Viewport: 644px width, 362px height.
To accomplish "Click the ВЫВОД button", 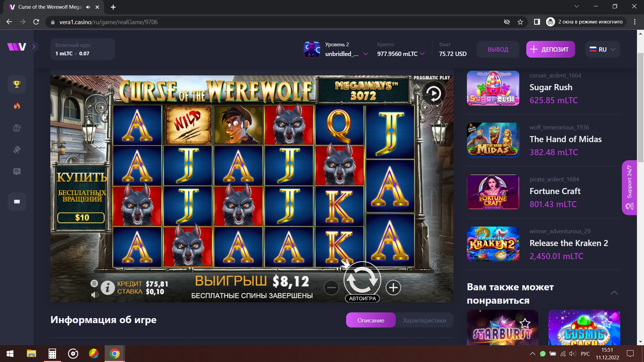I will pyautogui.click(x=498, y=49).
